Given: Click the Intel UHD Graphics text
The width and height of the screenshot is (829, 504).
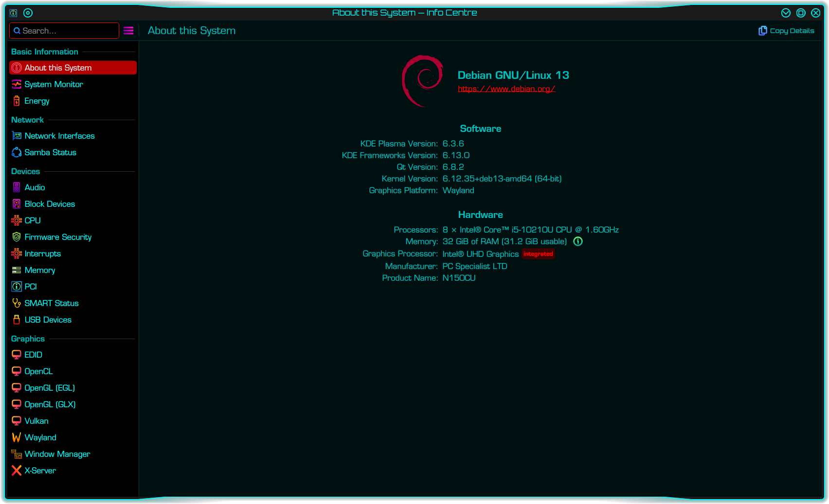Looking at the screenshot, I should [x=481, y=254].
